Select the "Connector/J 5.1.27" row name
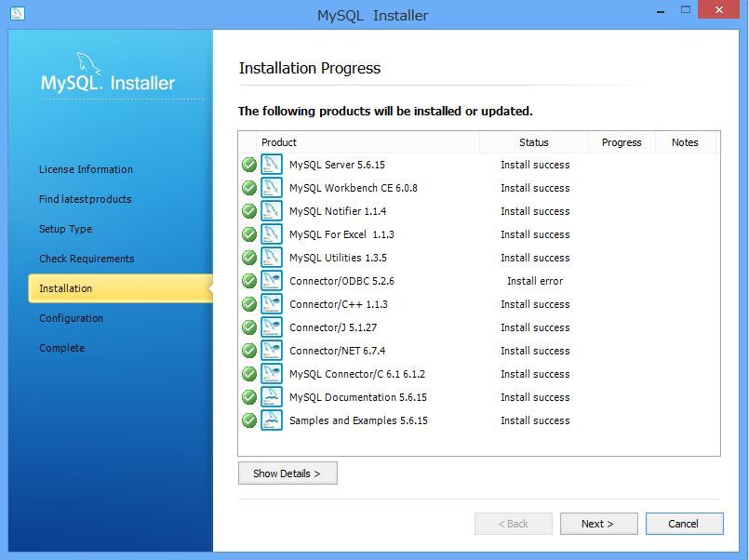 333,327
